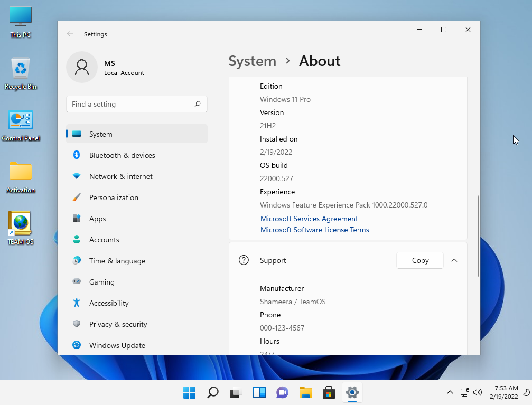This screenshot has height=405, width=532.
Task: Click the Local Account label
Action: point(124,73)
